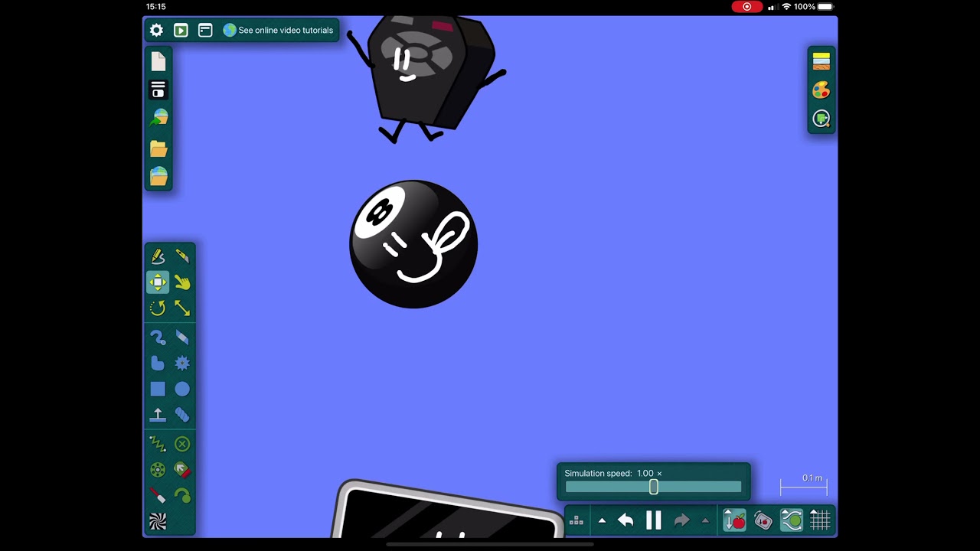Open the color palette appearance menu
The height and width of the screenshot is (551, 980).
[x=822, y=90]
